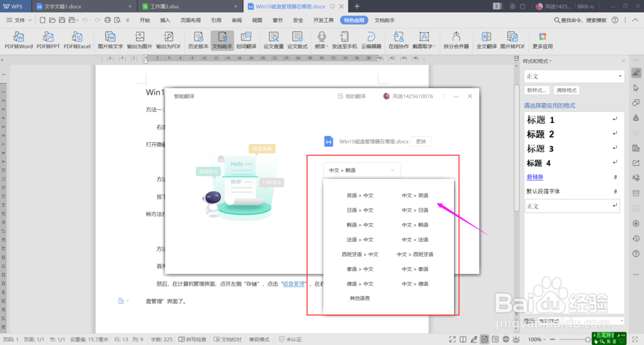Click the new document icon in quick toolbar
644x345 pixels.
(x=43, y=20)
